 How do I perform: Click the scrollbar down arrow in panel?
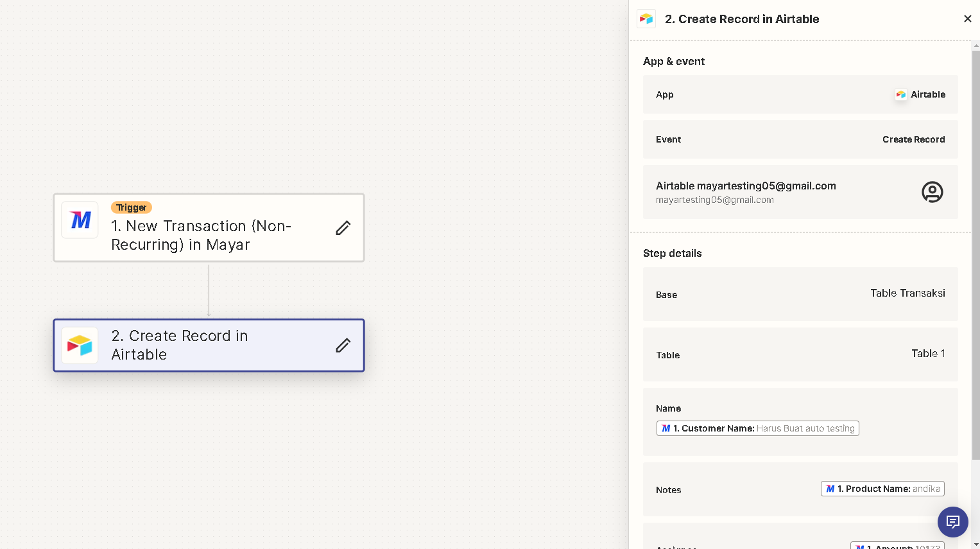point(976,545)
